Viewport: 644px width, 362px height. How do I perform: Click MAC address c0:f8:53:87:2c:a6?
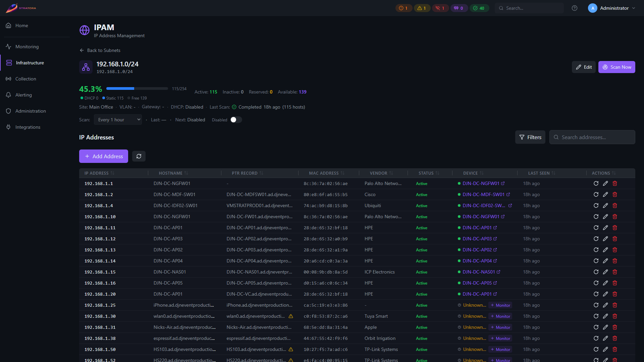click(325, 316)
